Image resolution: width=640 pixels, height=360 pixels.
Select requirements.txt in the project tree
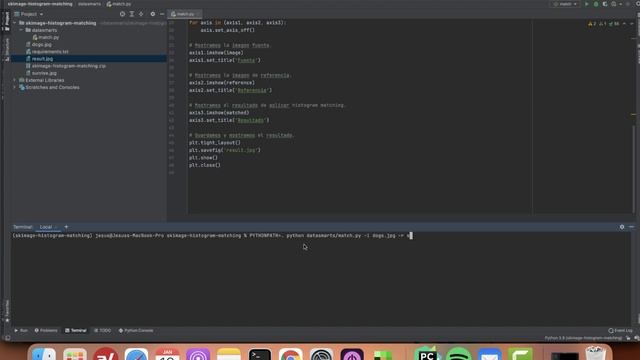pyautogui.click(x=47, y=52)
